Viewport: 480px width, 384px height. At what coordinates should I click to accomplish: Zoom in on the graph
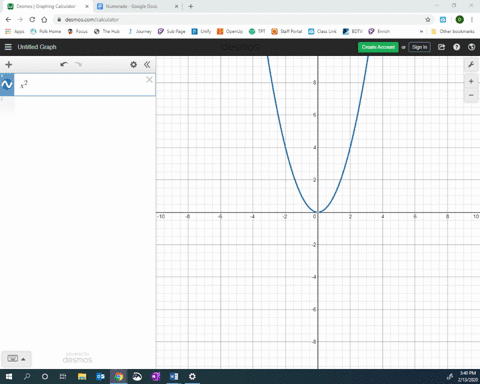tap(471, 81)
